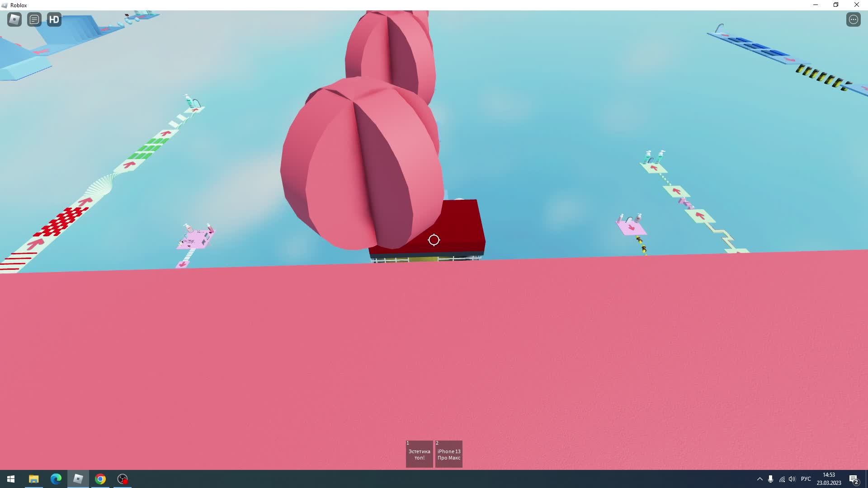This screenshot has height=488, width=868.
Task: Open the network Wi-Fi tray icon
Action: click(782, 479)
